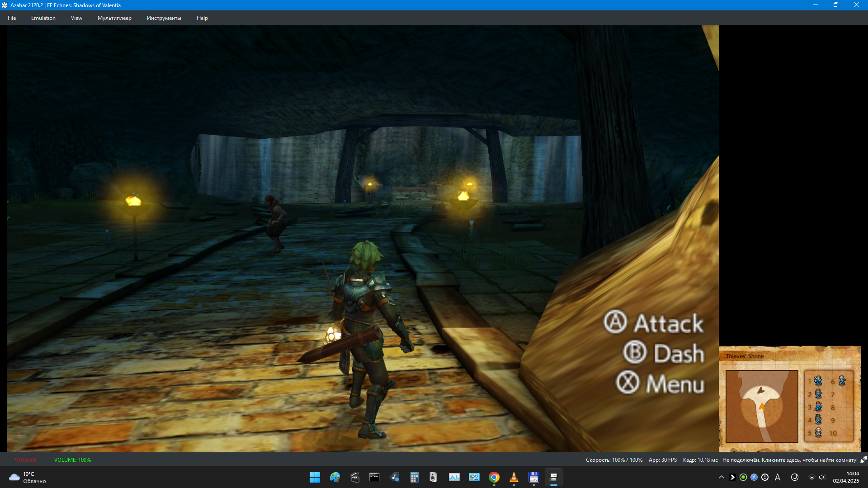
Task: Click the circular J tray icon
Action: click(x=795, y=477)
